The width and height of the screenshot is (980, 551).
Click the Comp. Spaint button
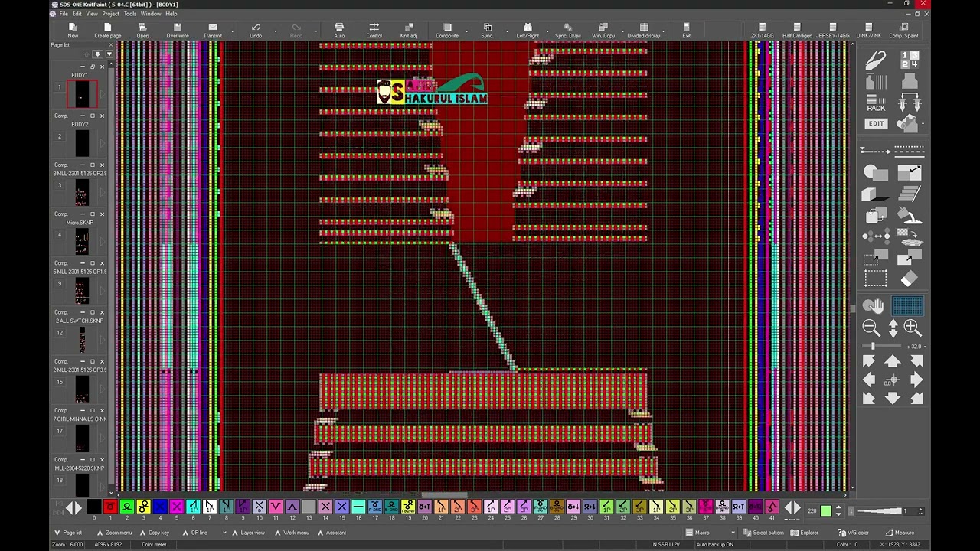coord(903,31)
